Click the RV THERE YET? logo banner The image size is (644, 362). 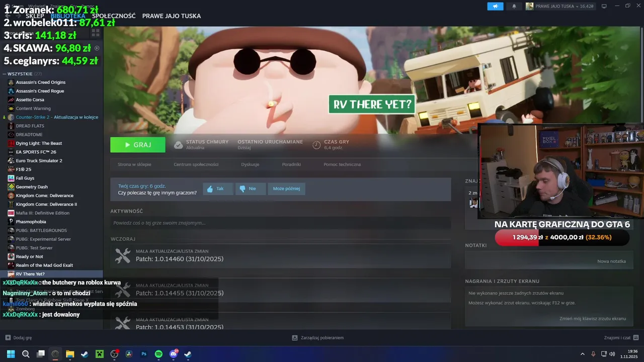(372, 105)
